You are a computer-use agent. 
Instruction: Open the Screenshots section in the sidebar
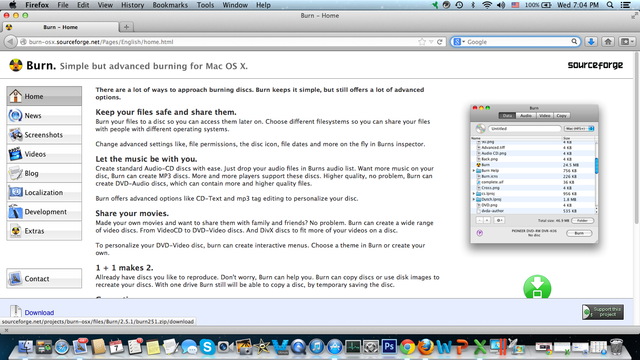tap(44, 135)
